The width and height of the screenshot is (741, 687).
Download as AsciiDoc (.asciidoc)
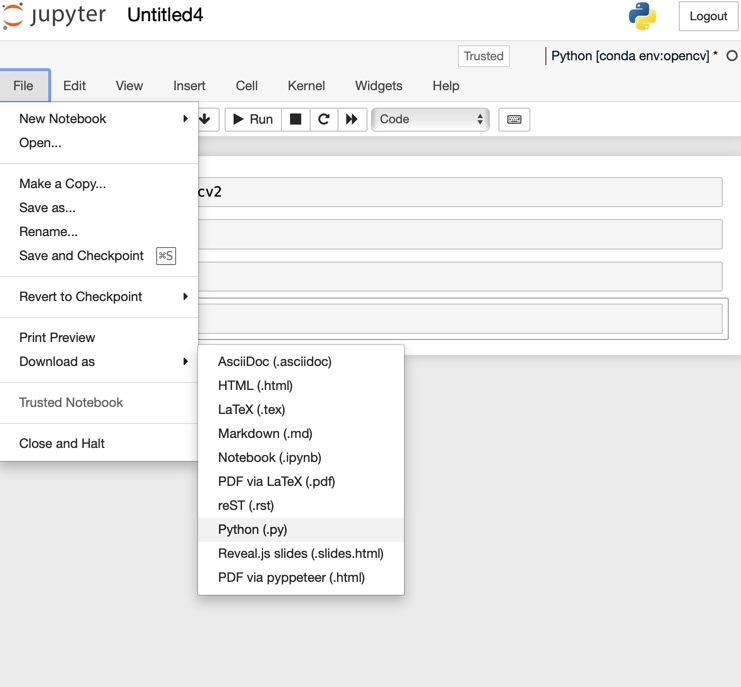tap(301, 362)
